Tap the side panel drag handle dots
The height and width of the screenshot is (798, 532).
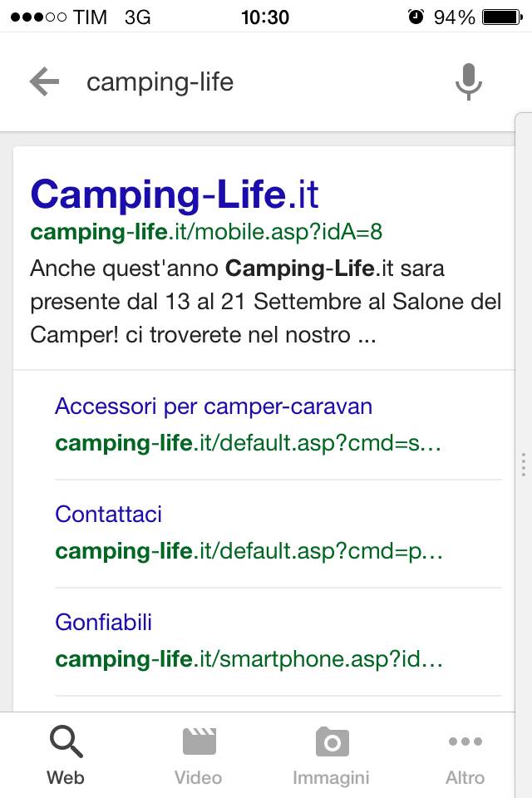(x=524, y=464)
